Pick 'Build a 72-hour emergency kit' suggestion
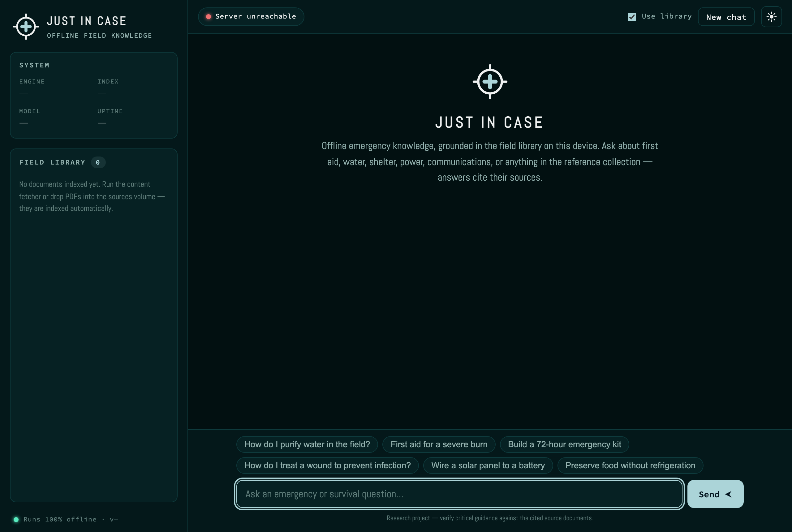This screenshot has height=532, width=792. click(564, 444)
